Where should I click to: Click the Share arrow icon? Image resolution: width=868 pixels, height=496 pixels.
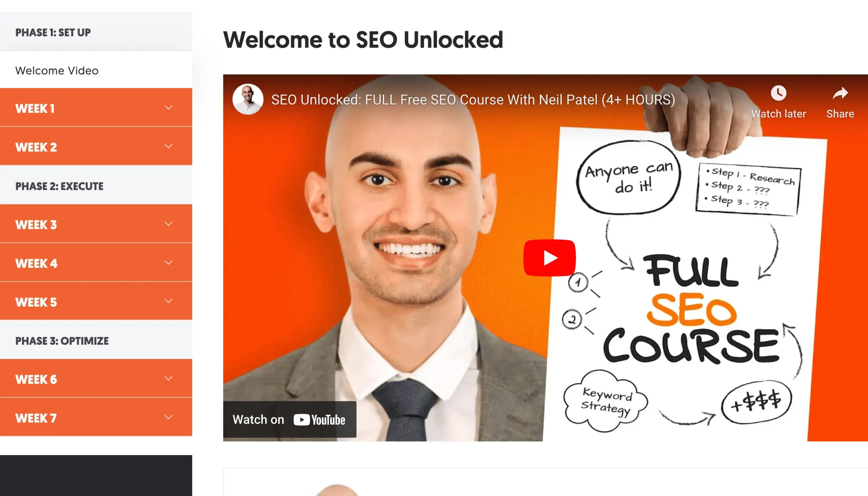[840, 93]
